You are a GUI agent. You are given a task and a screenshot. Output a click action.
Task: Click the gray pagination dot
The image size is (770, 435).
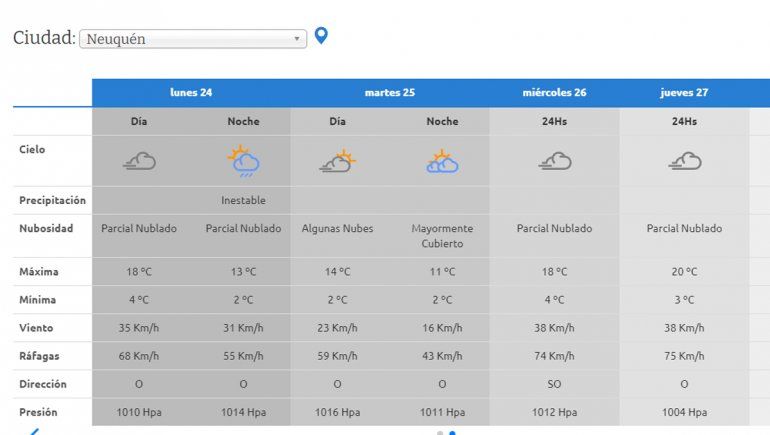[439, 433]
